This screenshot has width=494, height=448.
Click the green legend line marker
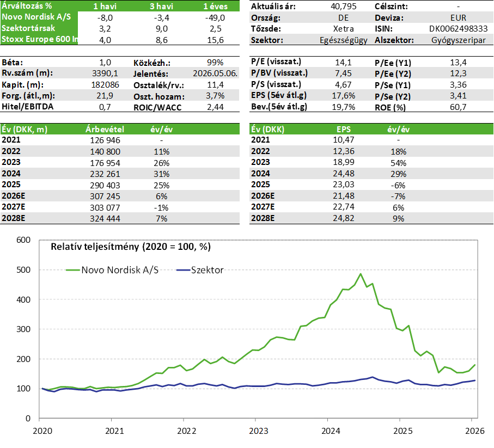click(73, 269)
